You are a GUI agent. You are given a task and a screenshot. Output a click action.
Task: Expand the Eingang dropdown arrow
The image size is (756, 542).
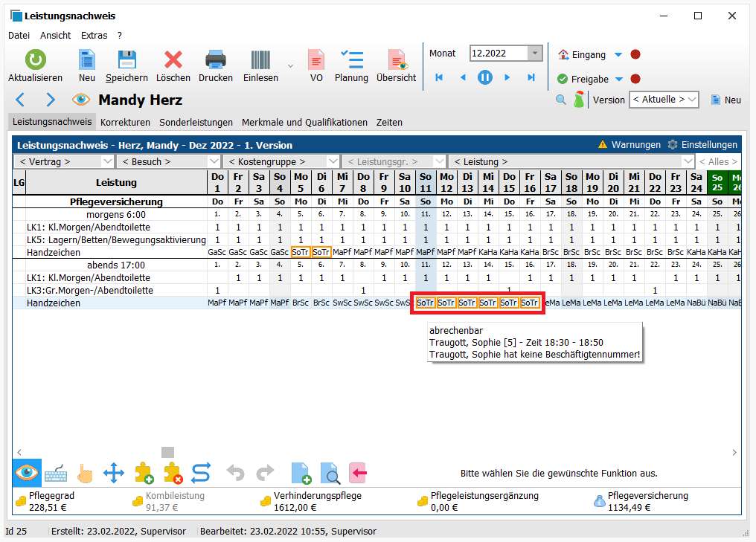coord(618,55)
